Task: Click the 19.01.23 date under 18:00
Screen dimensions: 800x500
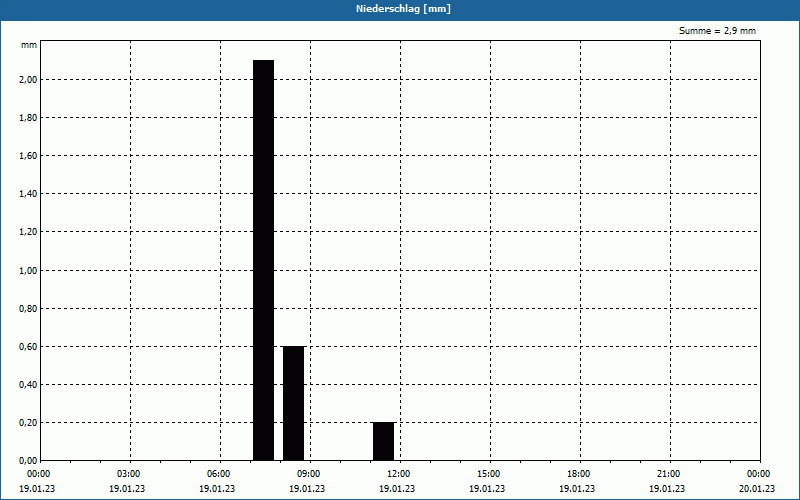Action: [577, 489]
